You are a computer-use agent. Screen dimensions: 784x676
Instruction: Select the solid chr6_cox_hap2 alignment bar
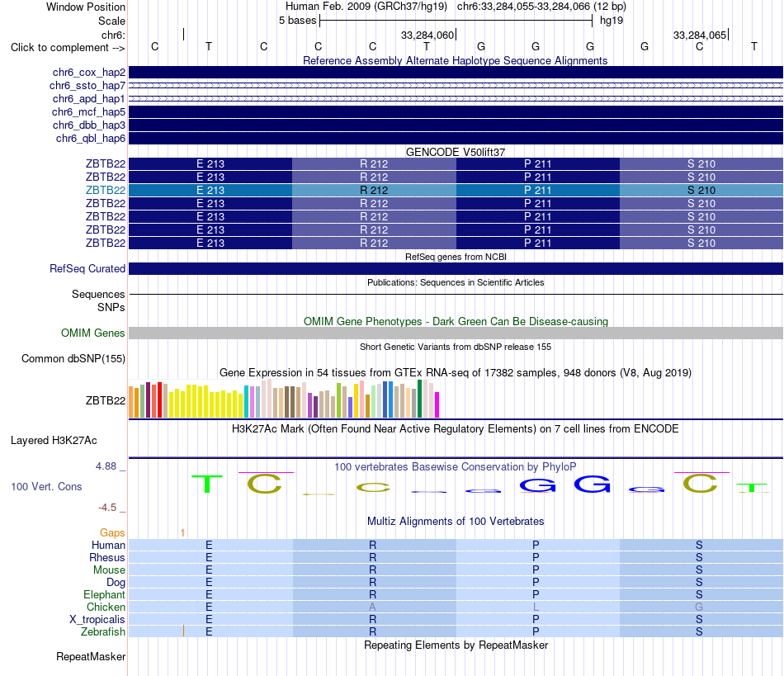[x=456, y=73]
